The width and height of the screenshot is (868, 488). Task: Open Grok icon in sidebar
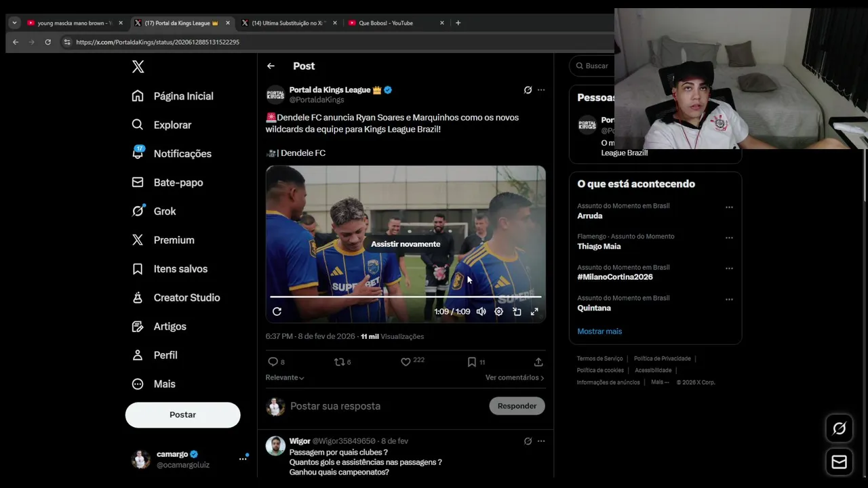click(x=138, y=211)
